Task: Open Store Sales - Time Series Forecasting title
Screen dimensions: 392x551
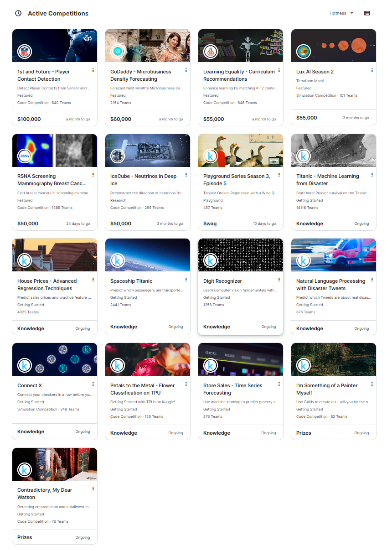Action: (232, 389)
